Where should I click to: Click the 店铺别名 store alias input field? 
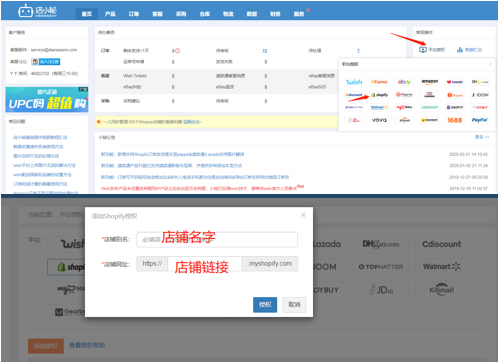pos(217,240)
